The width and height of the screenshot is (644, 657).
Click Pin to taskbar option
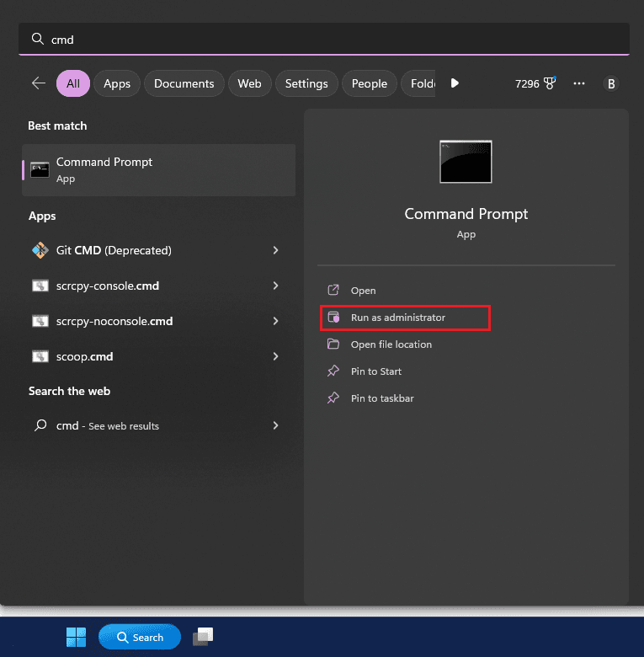382,398
